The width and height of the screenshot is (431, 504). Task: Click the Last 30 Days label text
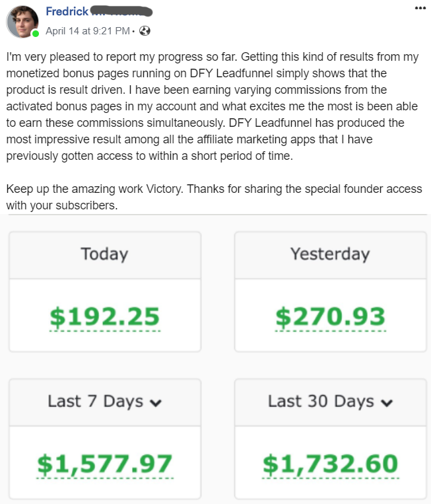click(321, 402)
